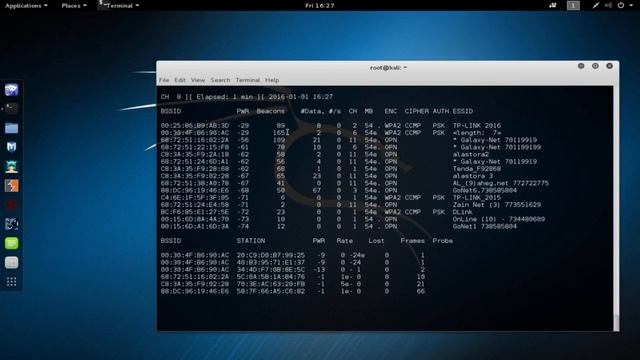The image size is (640, 360).
Task: Click the Beacons column header
Action: coord(271,111)
